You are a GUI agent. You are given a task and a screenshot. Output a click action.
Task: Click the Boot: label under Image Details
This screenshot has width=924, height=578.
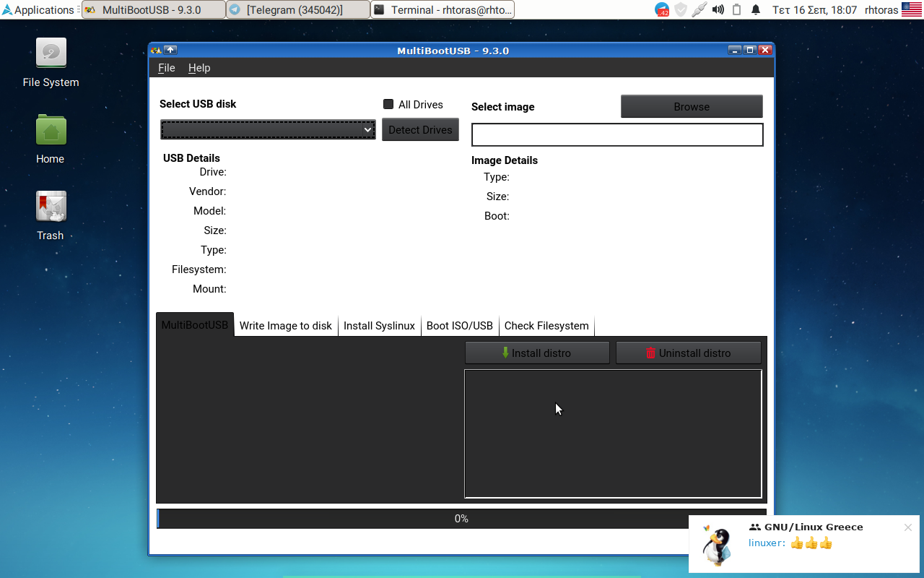point(497,215)
